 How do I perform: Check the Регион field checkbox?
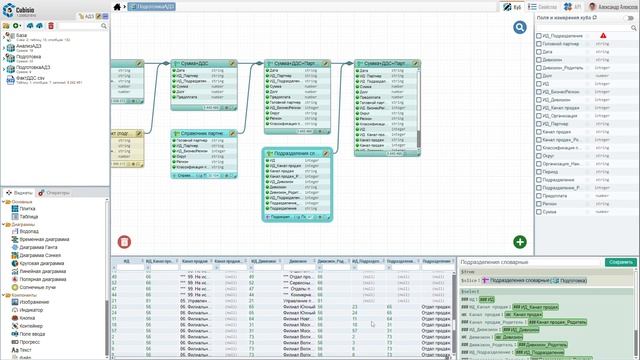pos(539,204)
